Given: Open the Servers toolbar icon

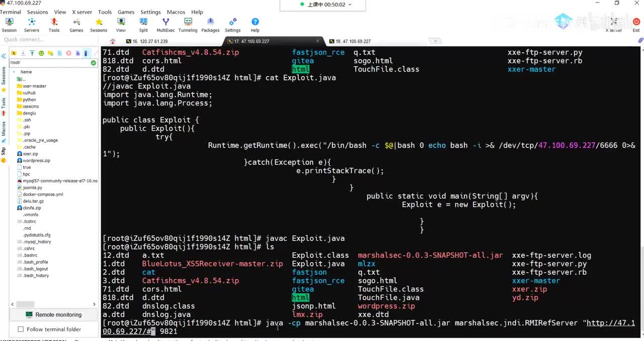Looking at the screenshot, I should pos(31,25).
